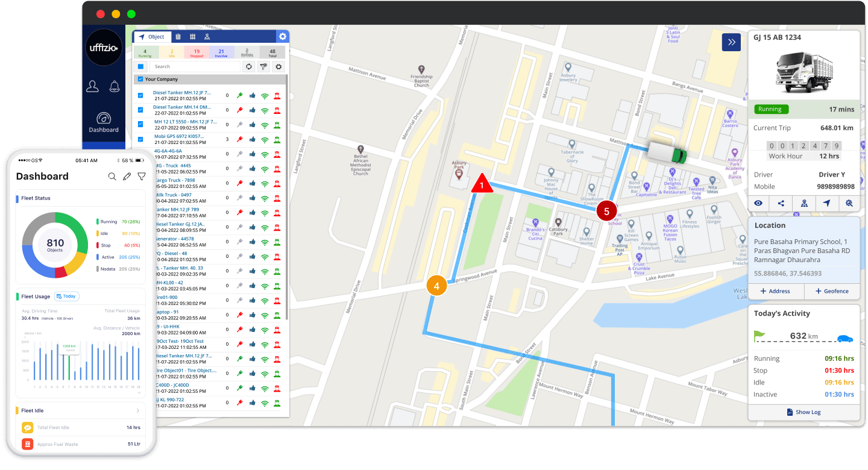The height and width of the screenshot is (470, 868).
Task: Click in the object Search field
Action: pos(194,67)
